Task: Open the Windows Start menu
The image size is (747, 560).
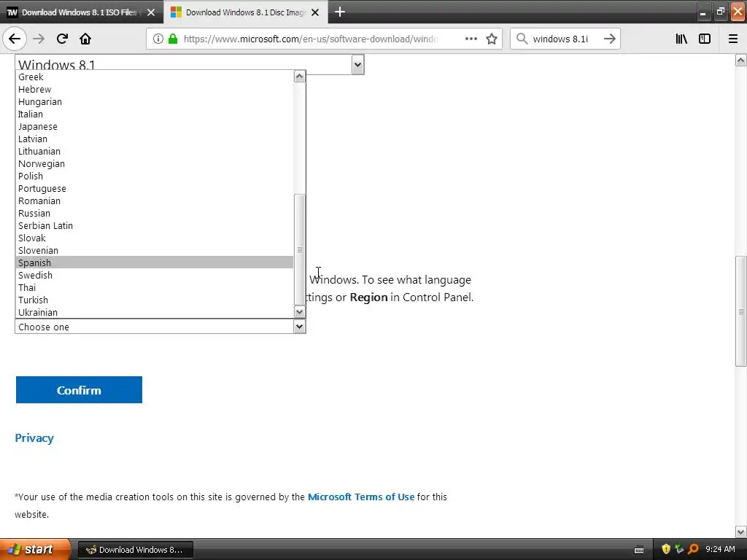Action: point(35,549)
